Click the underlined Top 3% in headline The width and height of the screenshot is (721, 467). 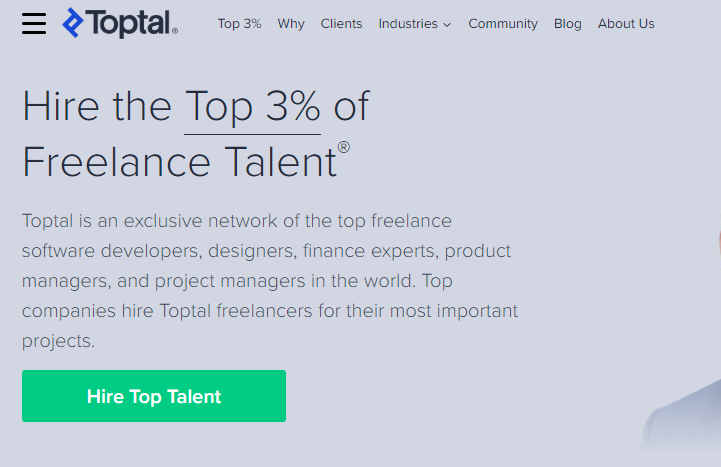(x=253, y=107)
